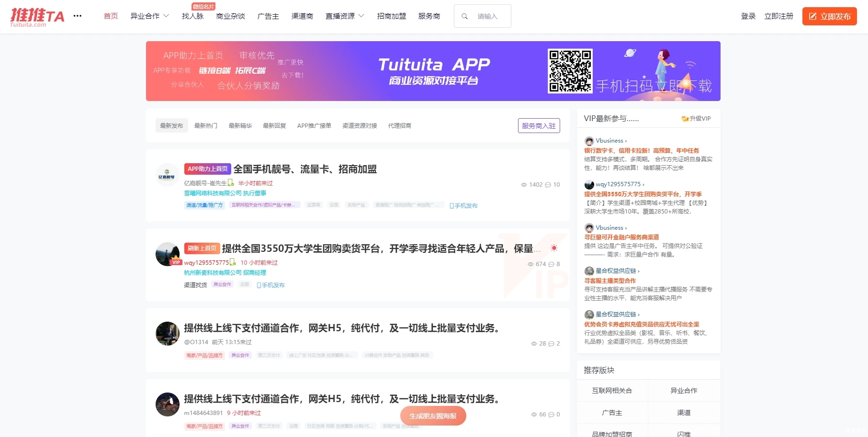Open the comment bubble icon showing 10 comments

549,184
